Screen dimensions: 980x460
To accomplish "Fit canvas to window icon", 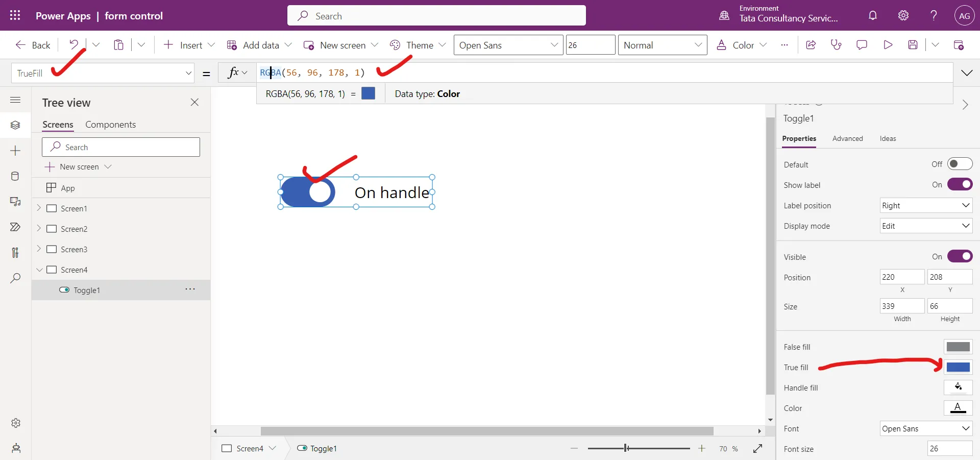I will (757, 448).
